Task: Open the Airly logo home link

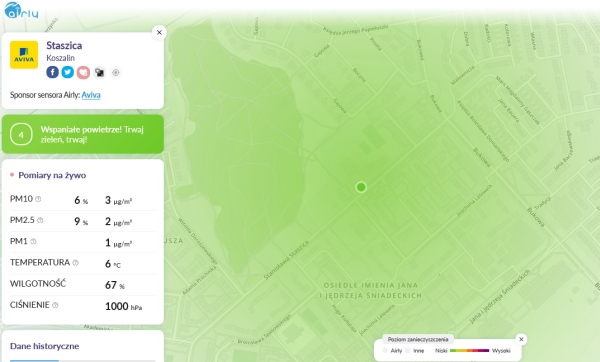Action: point(21,10)
